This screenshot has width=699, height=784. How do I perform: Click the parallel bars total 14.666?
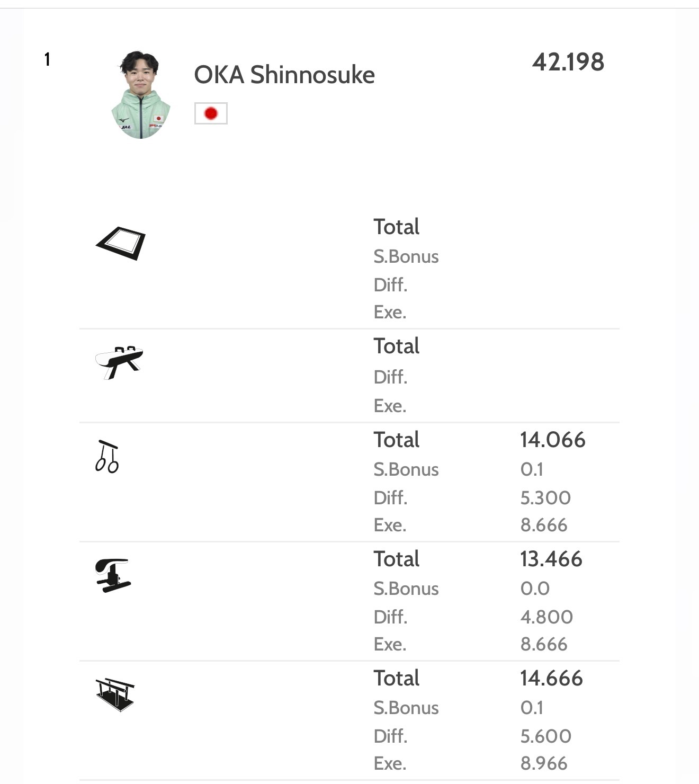coord(551,678)
